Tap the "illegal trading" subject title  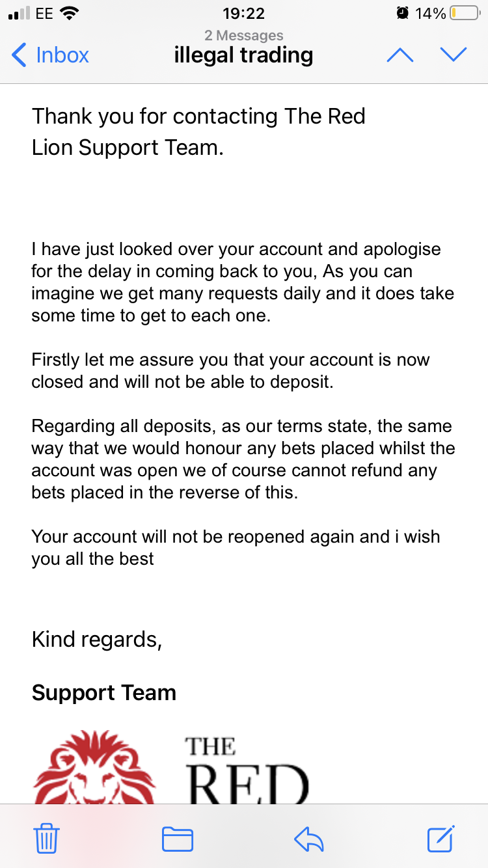243,55
